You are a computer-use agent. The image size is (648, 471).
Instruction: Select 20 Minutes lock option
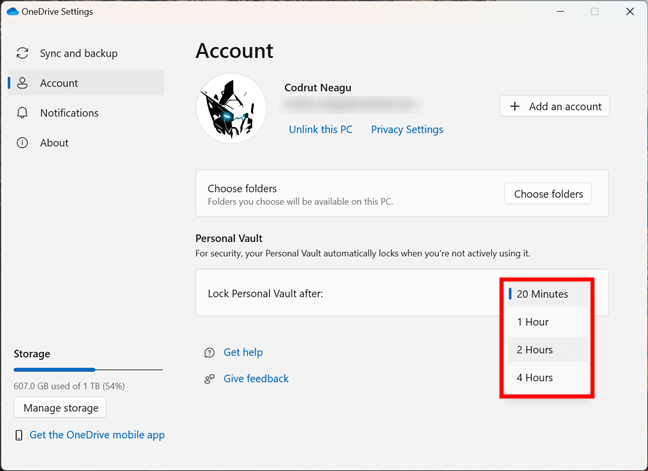tap(548, 294)
